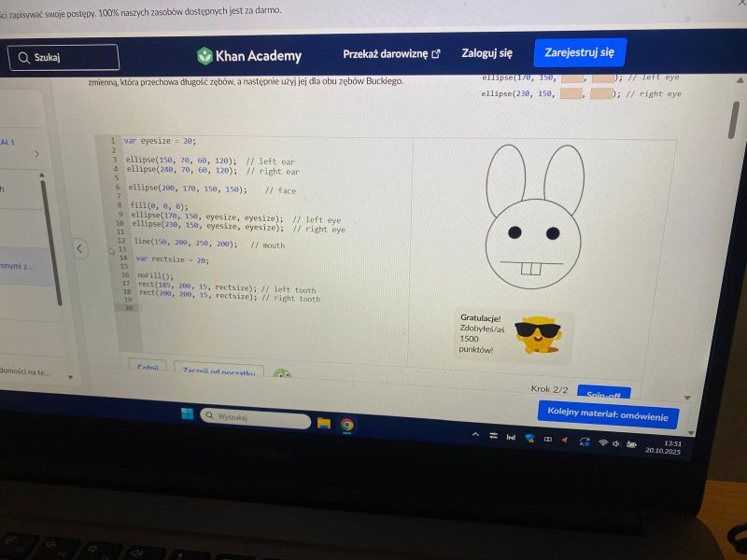Go to Kolejny materiał: omówienie

pyautogui.click(x=608, y=415)
